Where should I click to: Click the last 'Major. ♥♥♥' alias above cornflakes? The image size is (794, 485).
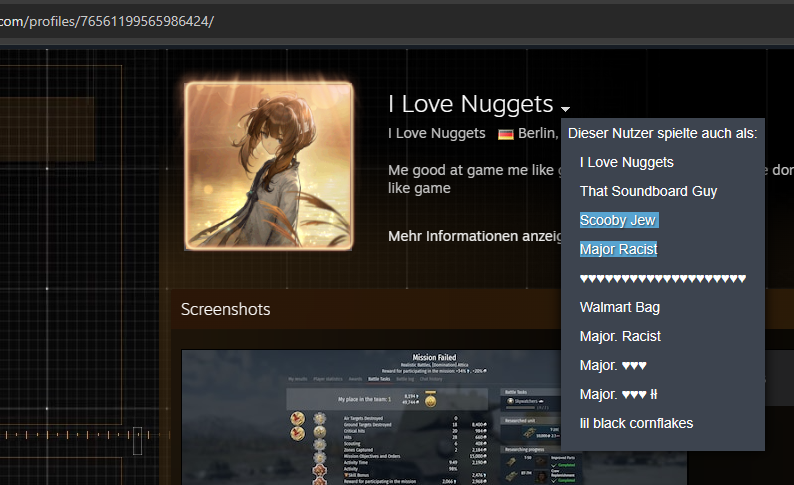(618, 394)
